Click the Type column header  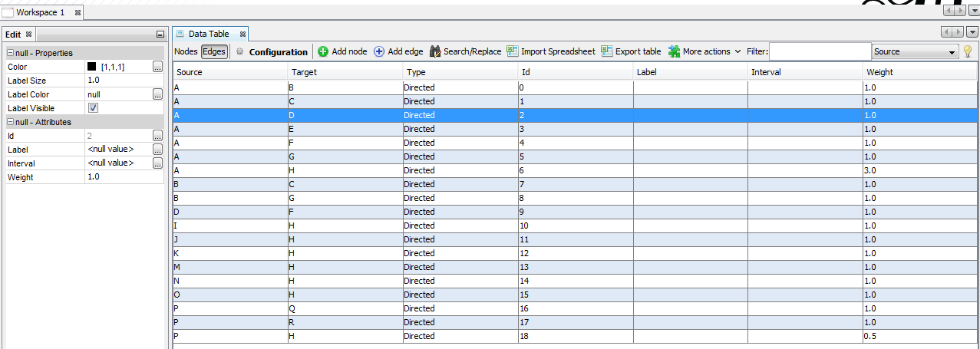(460, 72)
